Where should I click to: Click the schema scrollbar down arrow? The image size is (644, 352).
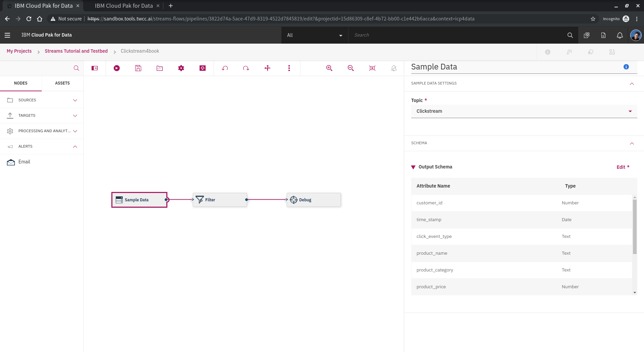[x=635, y=293]
